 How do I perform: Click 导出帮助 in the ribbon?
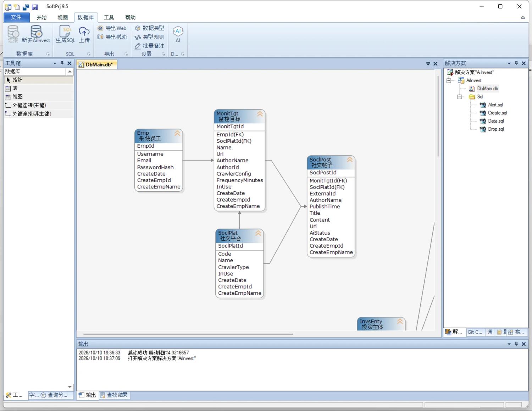tap(112, 37)
